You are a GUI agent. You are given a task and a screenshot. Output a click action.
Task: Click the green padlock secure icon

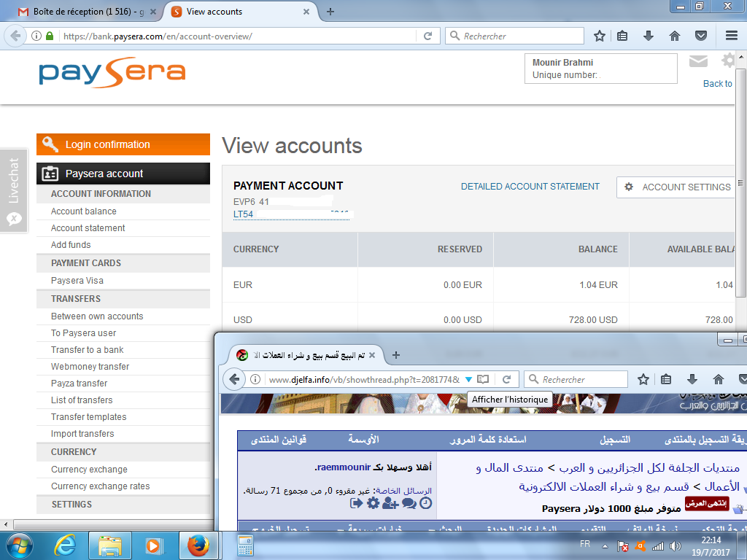tap(50, 36)
